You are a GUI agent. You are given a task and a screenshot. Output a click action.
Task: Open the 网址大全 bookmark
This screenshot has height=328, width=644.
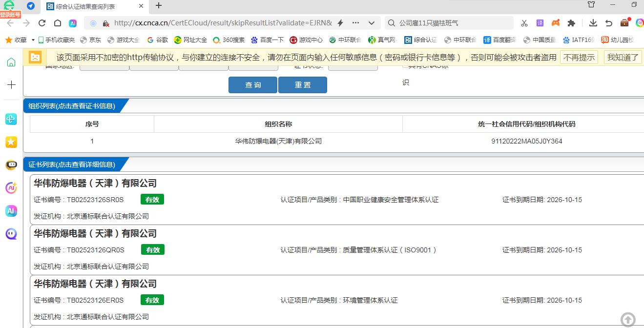(190, 40)
